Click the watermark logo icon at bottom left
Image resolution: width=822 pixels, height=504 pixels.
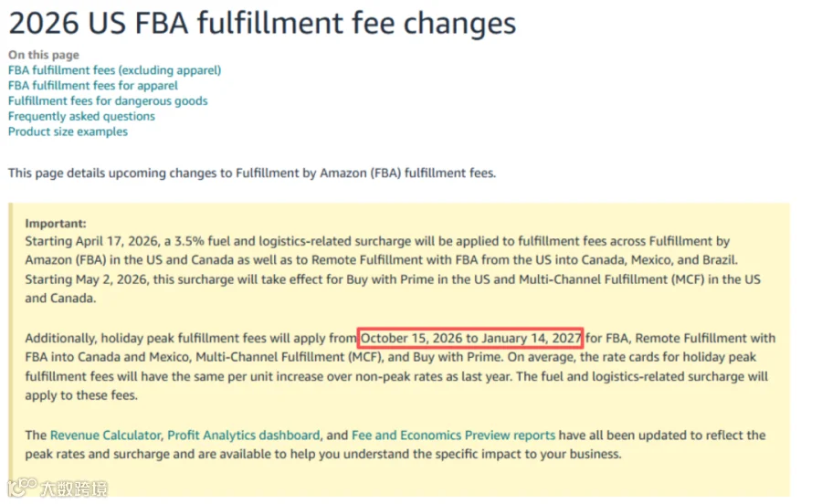[23, 488]
